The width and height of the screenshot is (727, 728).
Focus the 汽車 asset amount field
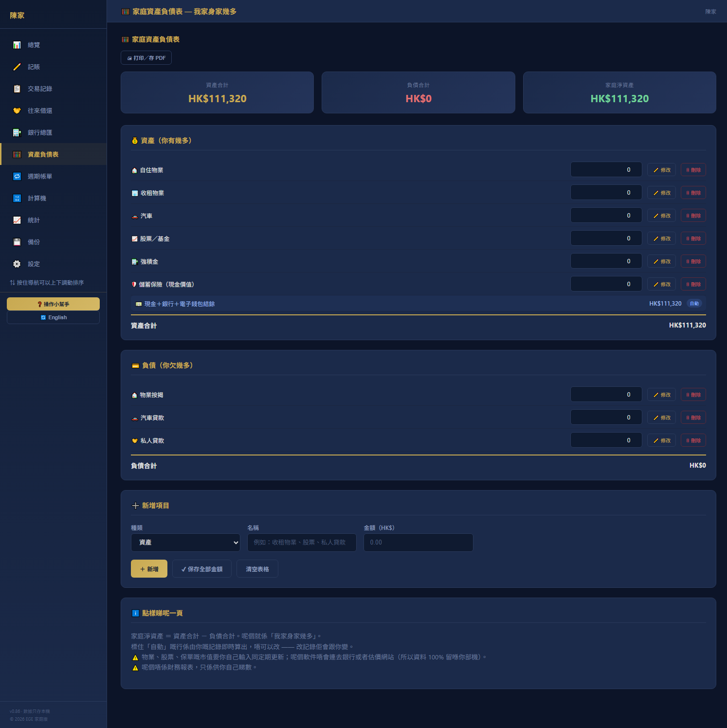606,216
